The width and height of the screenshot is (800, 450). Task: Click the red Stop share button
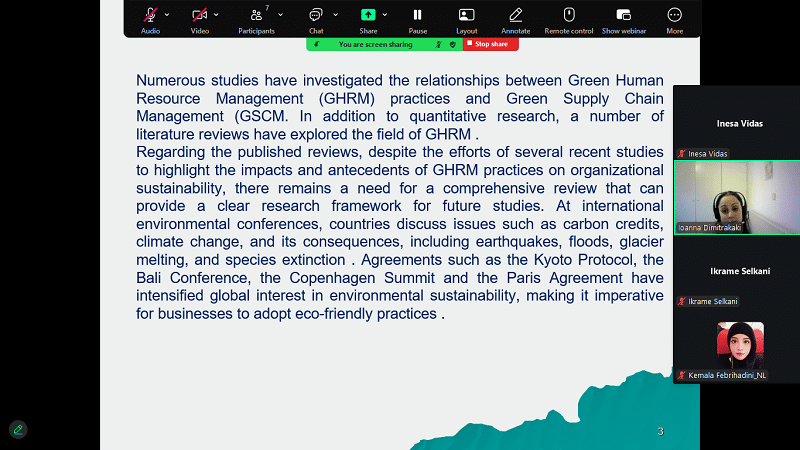(490, 44)
